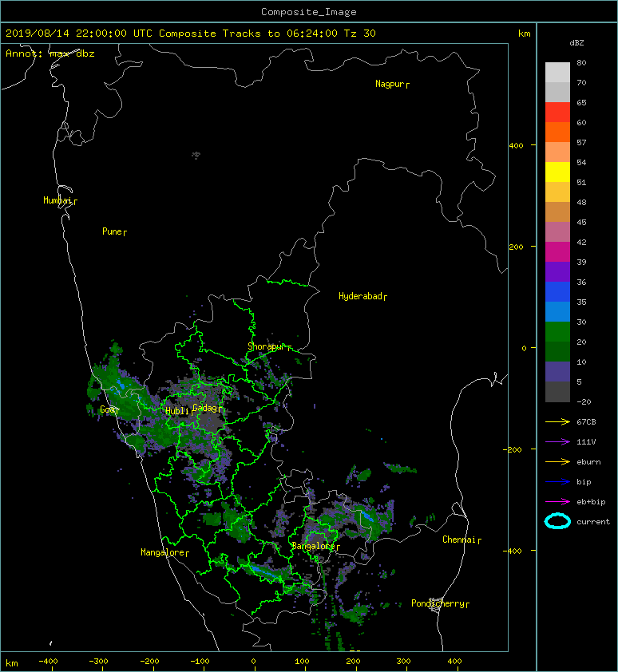
Task: Click the eburn arrow legend icon
Action: click(x=557, y=461)
